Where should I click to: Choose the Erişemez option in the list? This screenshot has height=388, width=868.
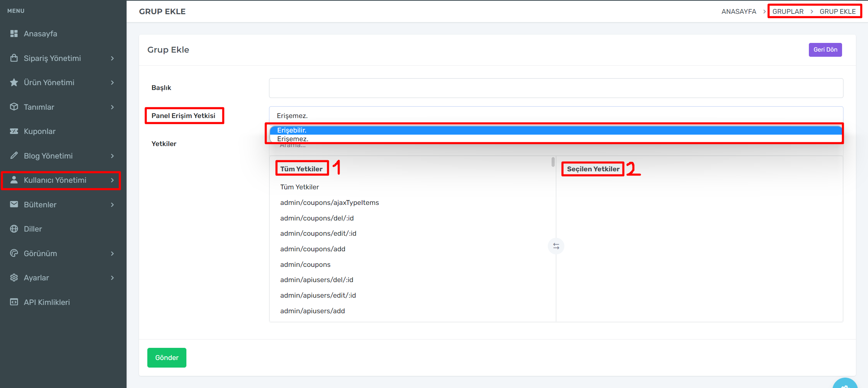pos(293,139)
